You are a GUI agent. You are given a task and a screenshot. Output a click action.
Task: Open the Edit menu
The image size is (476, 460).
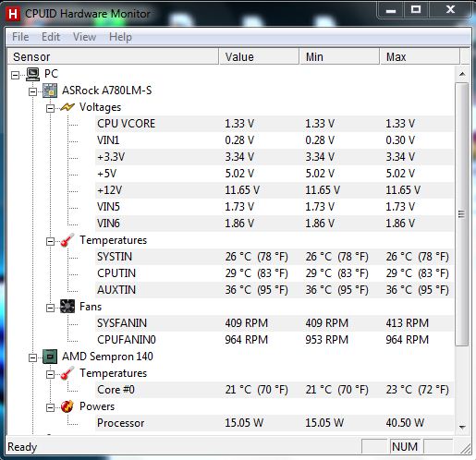[51, 37]
